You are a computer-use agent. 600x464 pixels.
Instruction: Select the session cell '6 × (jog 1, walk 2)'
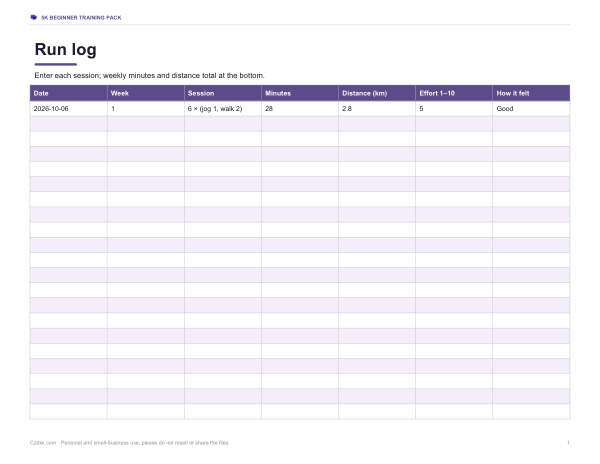click(x=223, y=109)
